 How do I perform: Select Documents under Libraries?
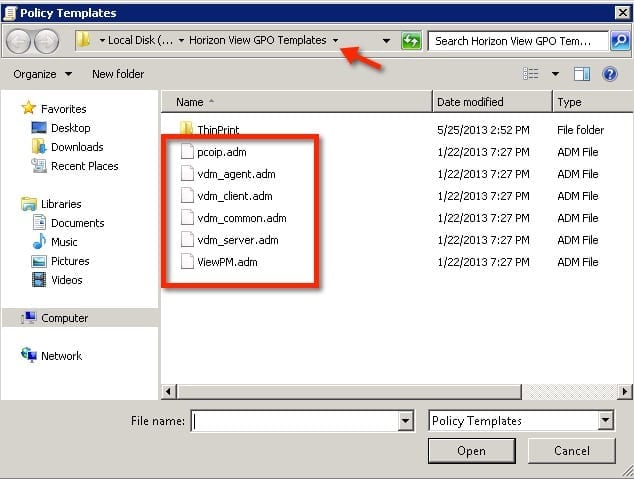(77, 223)
